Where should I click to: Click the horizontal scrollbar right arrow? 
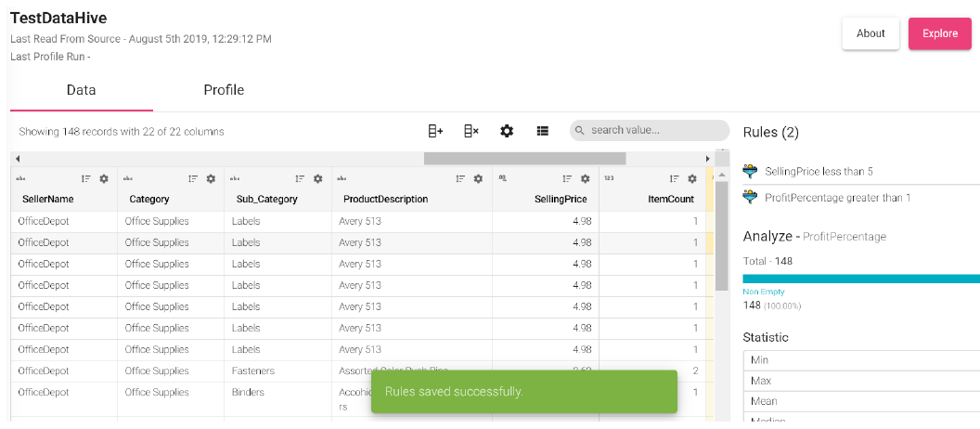tap(708, 159)
